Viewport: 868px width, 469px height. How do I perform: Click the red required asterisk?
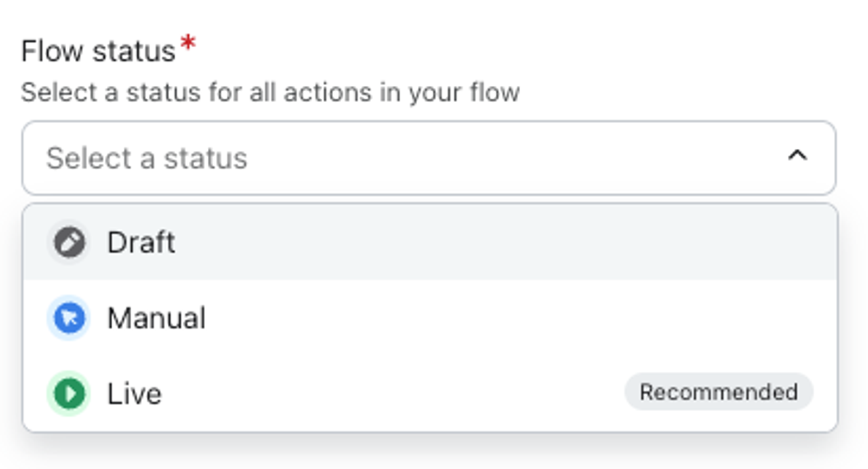(x=188, y=43)
